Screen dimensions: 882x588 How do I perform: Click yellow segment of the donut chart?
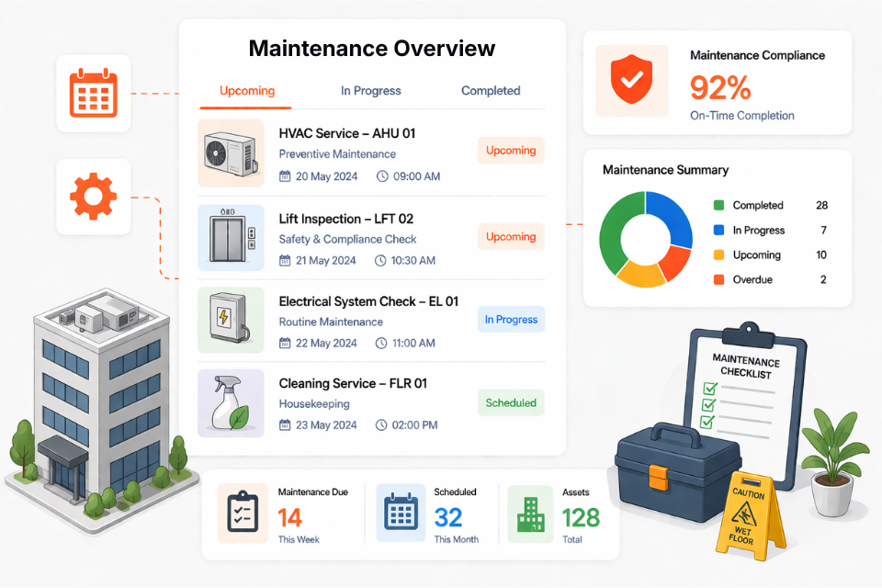pyautogui.click(x=642, y=275)
